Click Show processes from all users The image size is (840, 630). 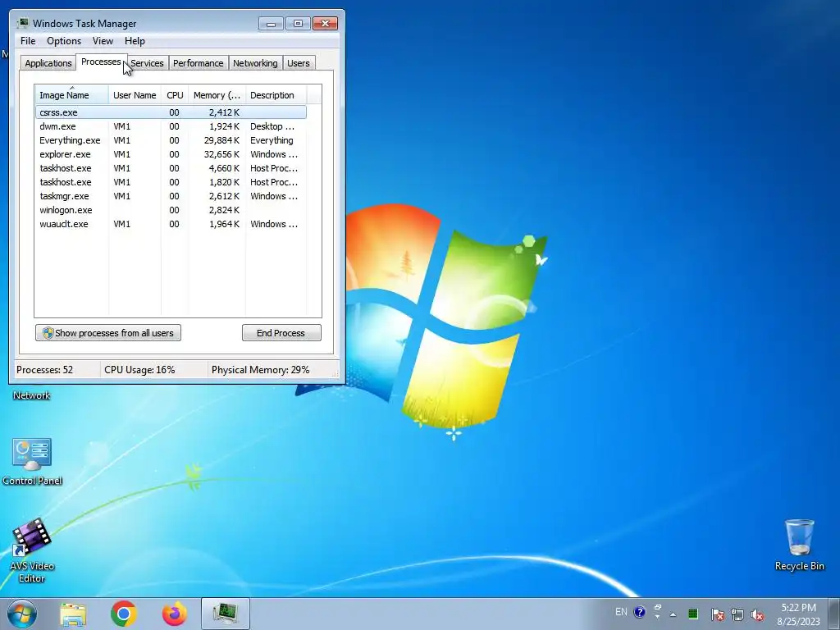pyautogui.click(x=108, y=333)
